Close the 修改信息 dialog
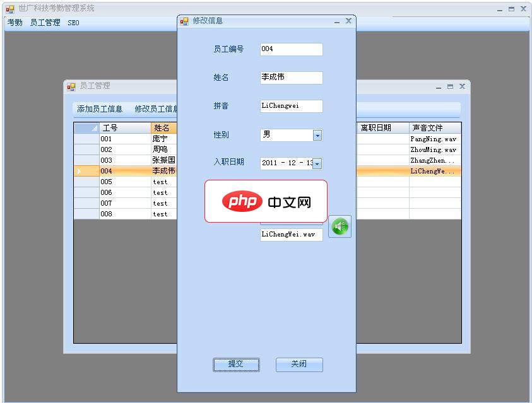Screen dimensions: 532x403 click(x=348, y=21)
